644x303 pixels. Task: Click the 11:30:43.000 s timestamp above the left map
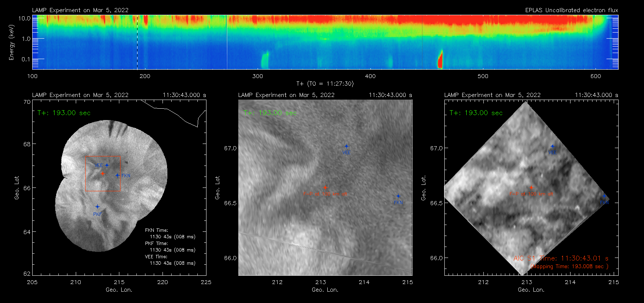tap(184, 95)
